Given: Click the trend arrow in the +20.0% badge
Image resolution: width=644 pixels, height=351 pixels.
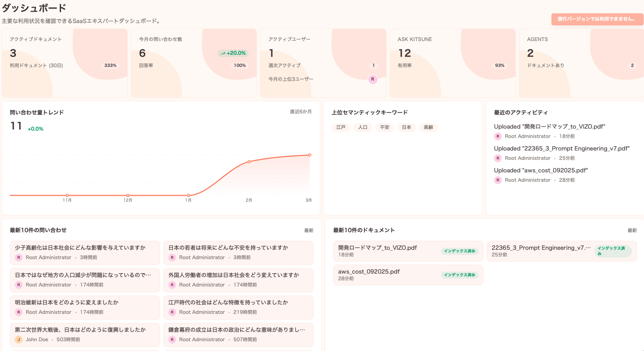Looking at the screenshot, I should (x=223, y=53).
